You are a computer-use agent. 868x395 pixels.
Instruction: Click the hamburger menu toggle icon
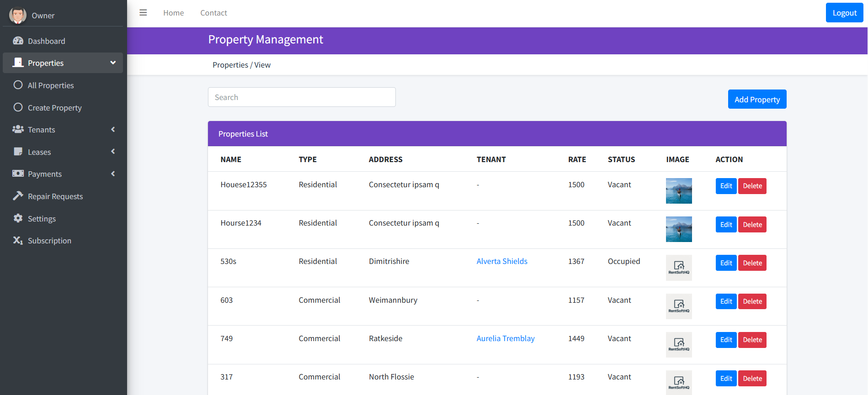click(x=143, y=13)
